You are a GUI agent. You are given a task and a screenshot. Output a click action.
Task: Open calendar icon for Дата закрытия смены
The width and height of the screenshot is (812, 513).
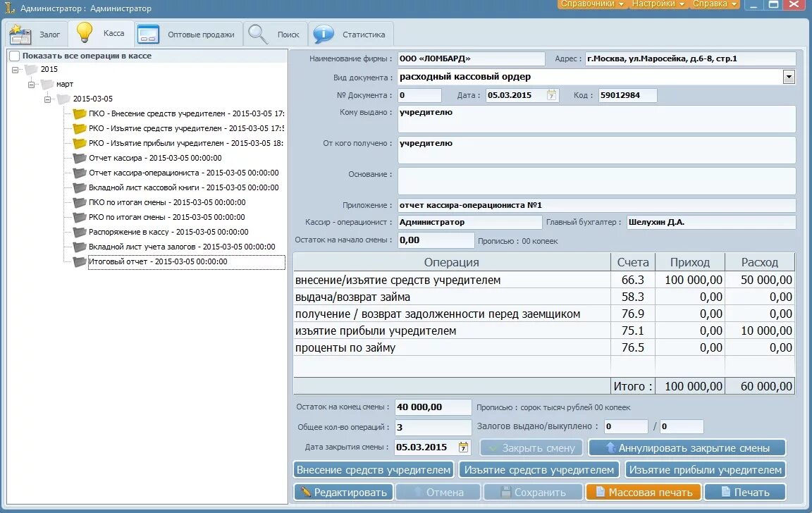(464, 447)
